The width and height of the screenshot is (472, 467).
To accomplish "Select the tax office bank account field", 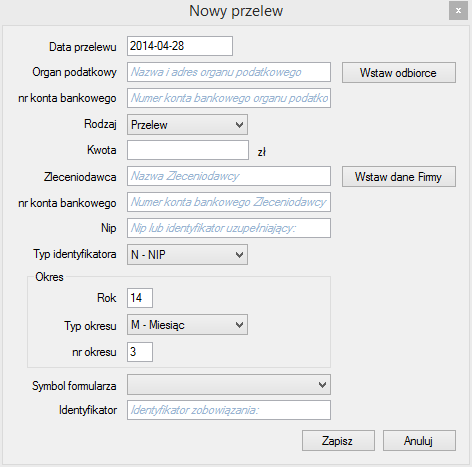I will click(229, 98).
